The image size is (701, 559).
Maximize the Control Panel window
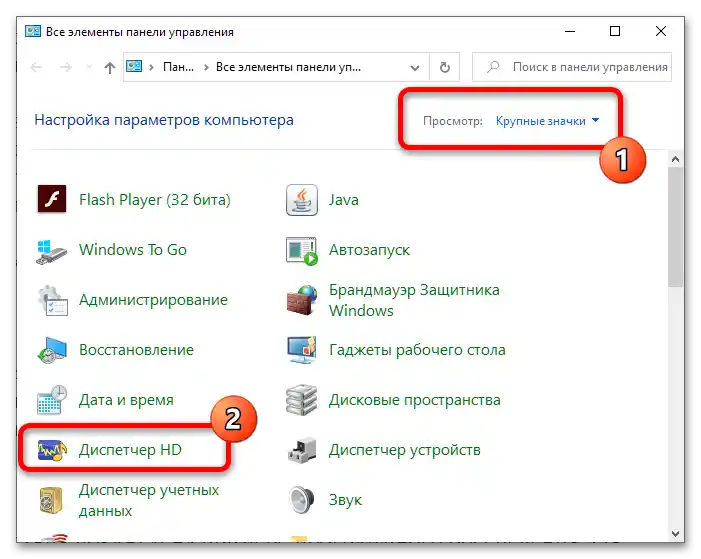coord(615,31)
